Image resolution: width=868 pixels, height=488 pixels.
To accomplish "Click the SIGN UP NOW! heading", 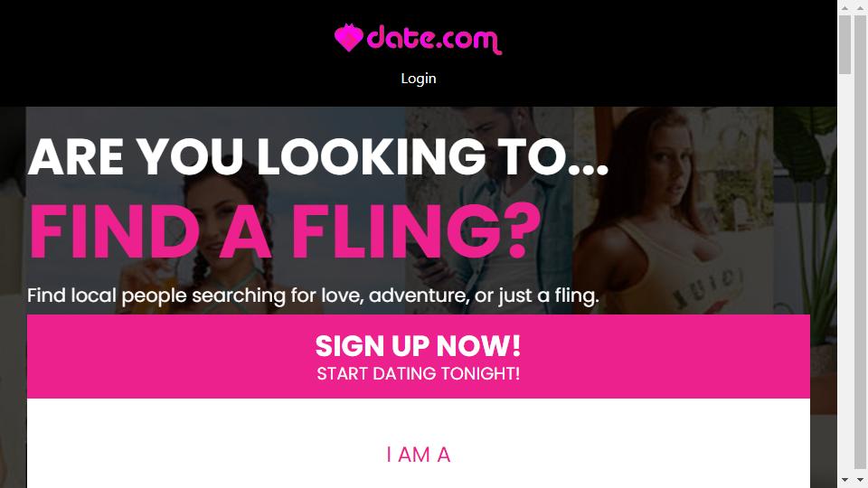I will [419, 346].
